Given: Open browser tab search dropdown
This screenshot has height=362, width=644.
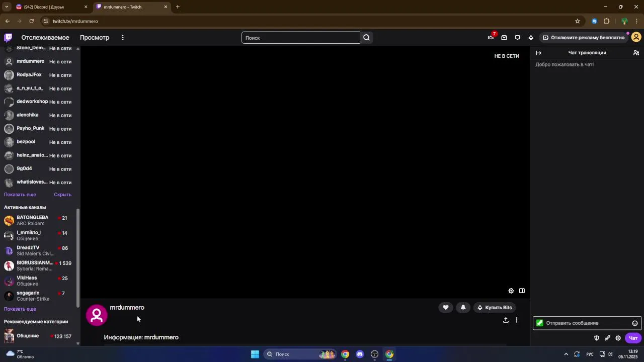Looking at the screenshot, I should (x=7, y=7).
